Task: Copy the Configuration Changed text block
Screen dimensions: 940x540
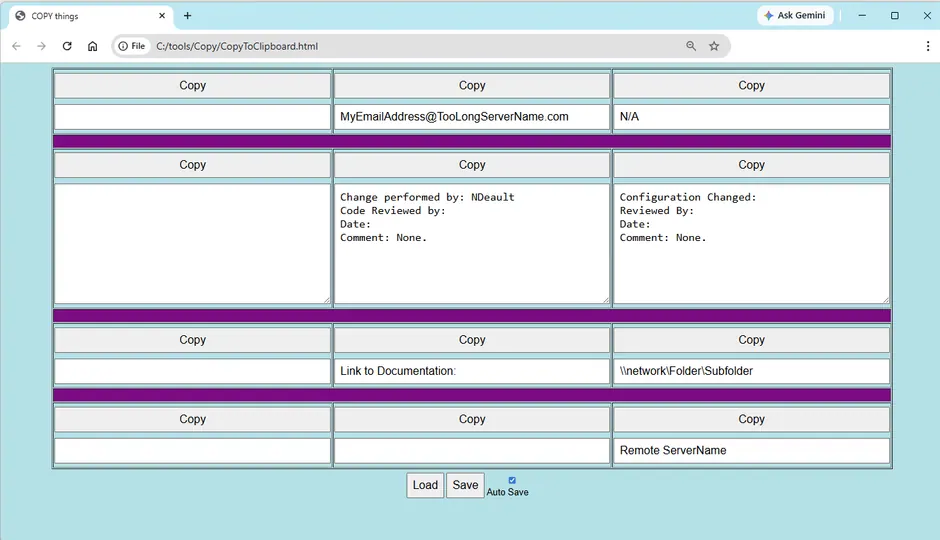Action: (751, 165)
